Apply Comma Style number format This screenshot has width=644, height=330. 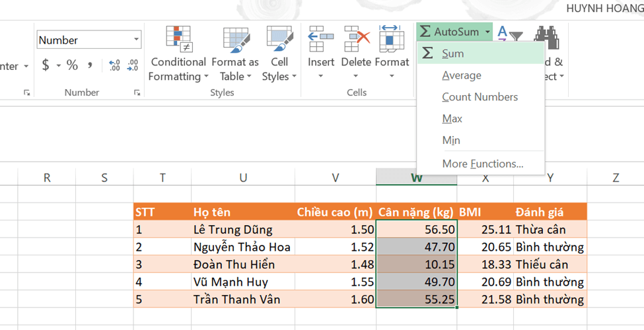click(90, 65)
